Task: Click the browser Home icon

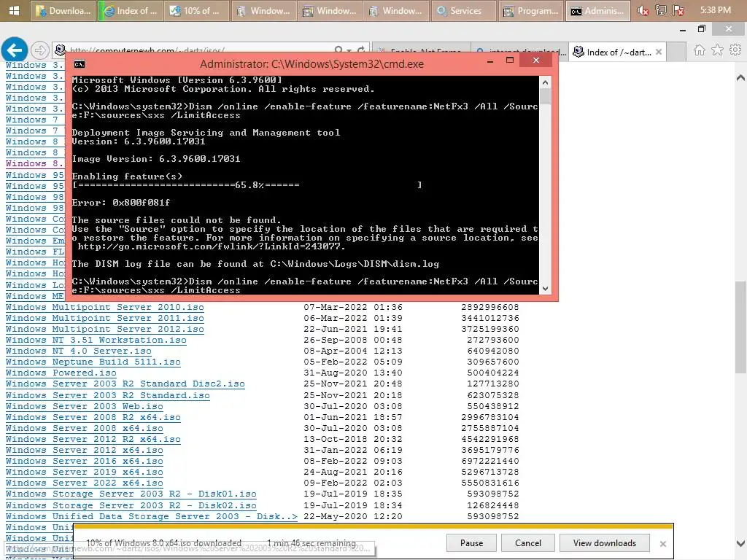Action: [700, 50]
